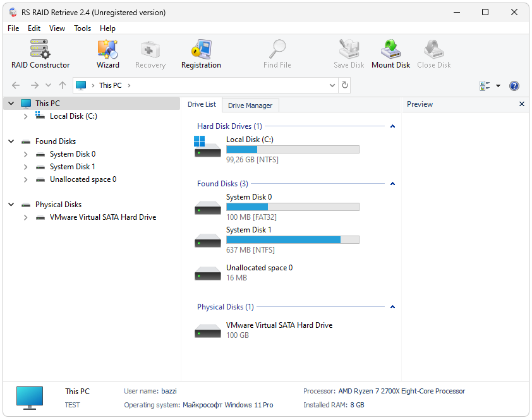Open the recent locations dropdown arrow
The height and width of the screenshot is (420, 532).
tap(48, 85)
